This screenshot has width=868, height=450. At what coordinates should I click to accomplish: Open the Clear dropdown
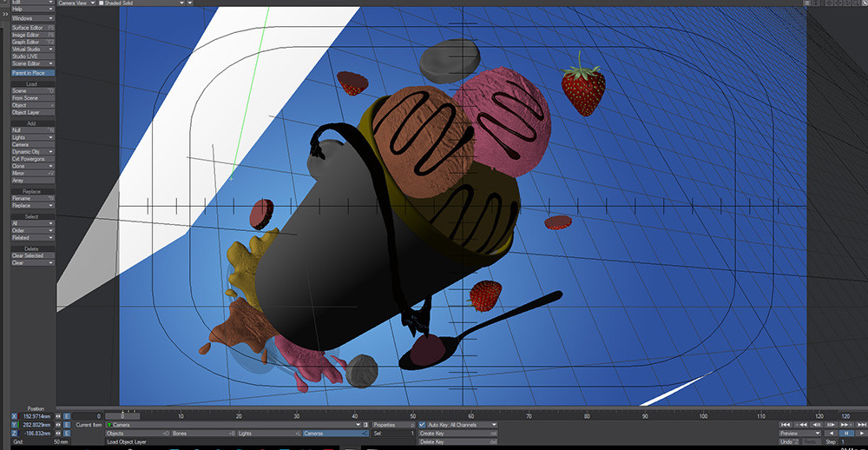33,262
